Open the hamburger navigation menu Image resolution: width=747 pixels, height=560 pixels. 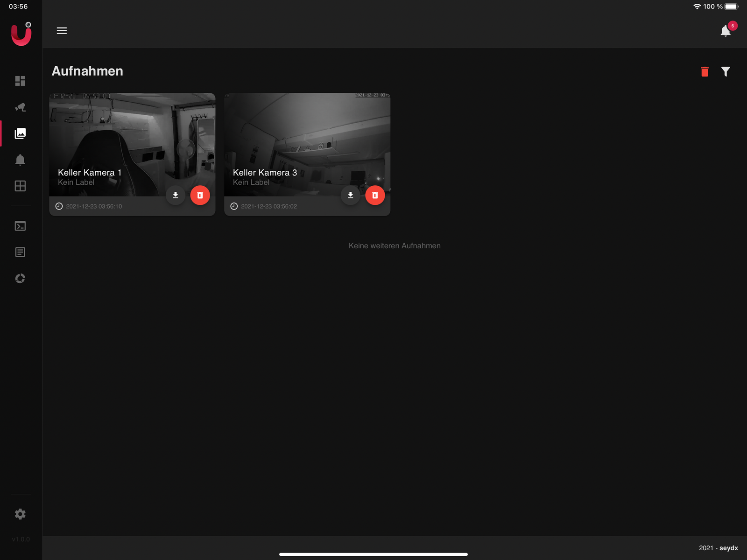(x=62, y=31)
